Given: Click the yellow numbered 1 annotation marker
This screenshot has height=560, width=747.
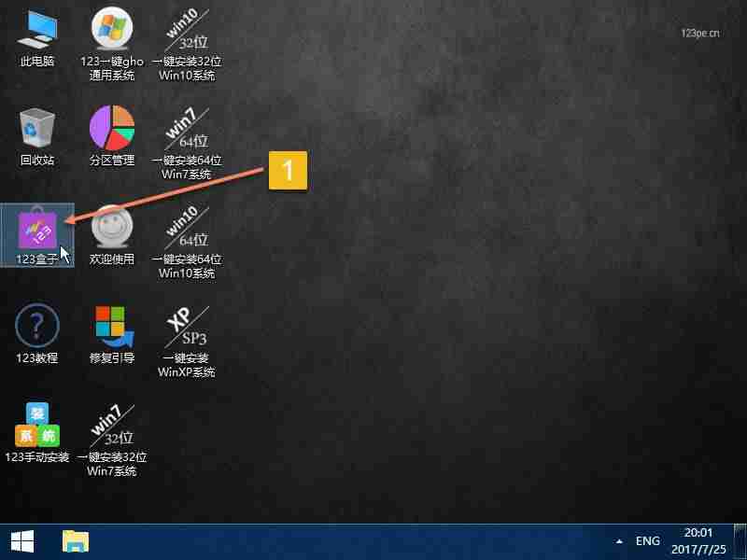Looking at the screenshot, I should (288, 171).
